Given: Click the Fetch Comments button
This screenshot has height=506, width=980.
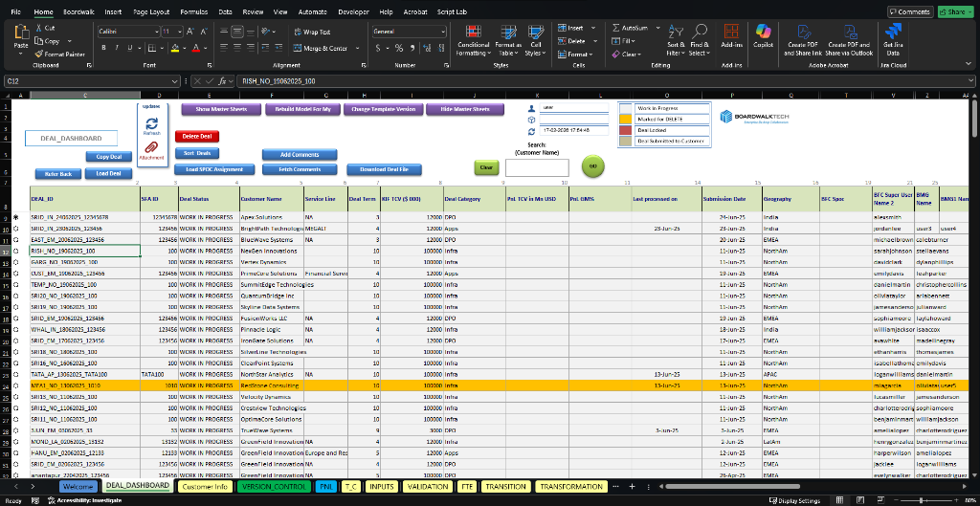Looking at the screenshot, I should click(300, 169).
